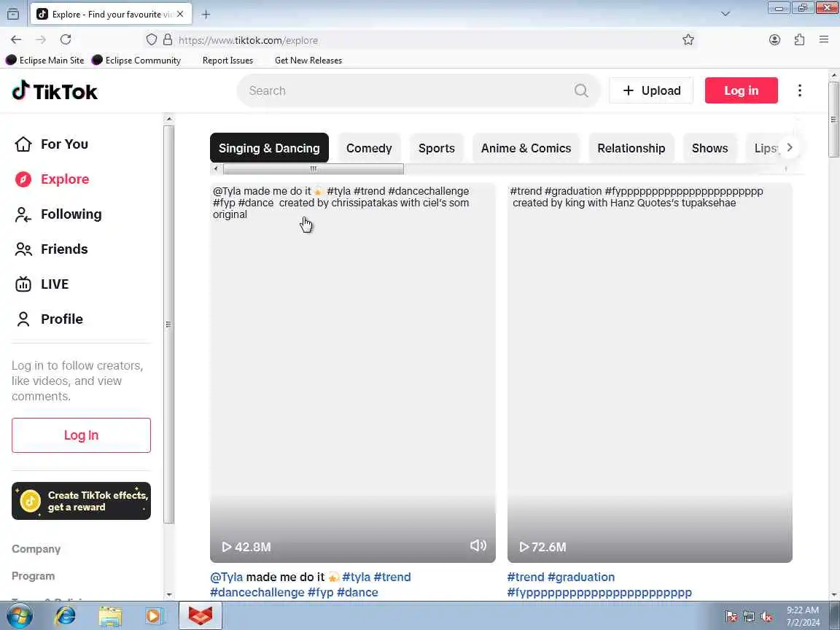Screen dimensions: 840x630
Task: Click the sidebar scrollbar up arrow
Action: pyautogui.click(x=168, y=119)
